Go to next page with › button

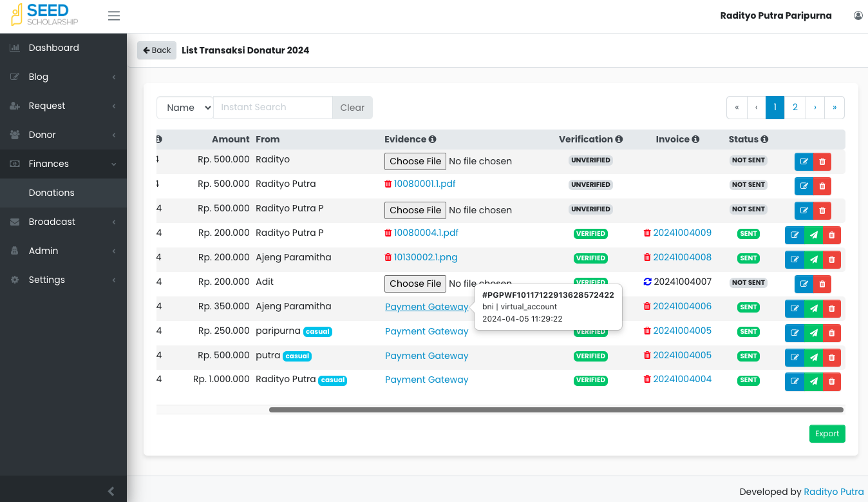coord(815,108)
